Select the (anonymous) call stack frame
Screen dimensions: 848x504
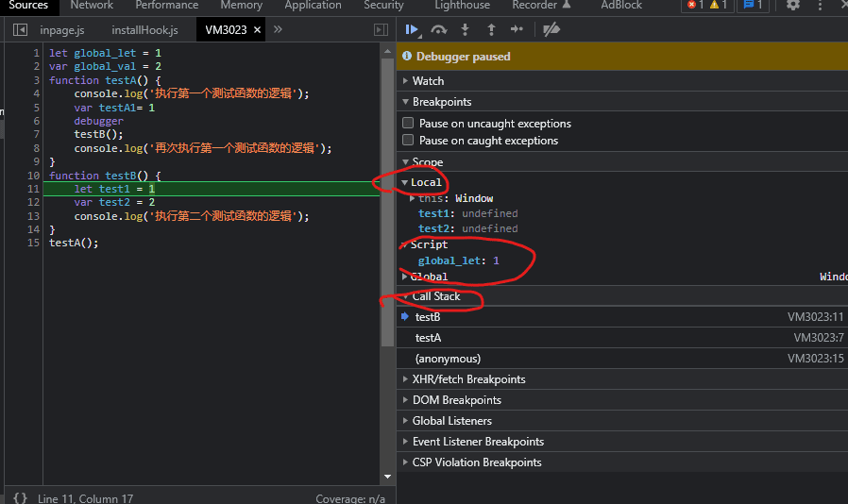[x=448, y=359]
